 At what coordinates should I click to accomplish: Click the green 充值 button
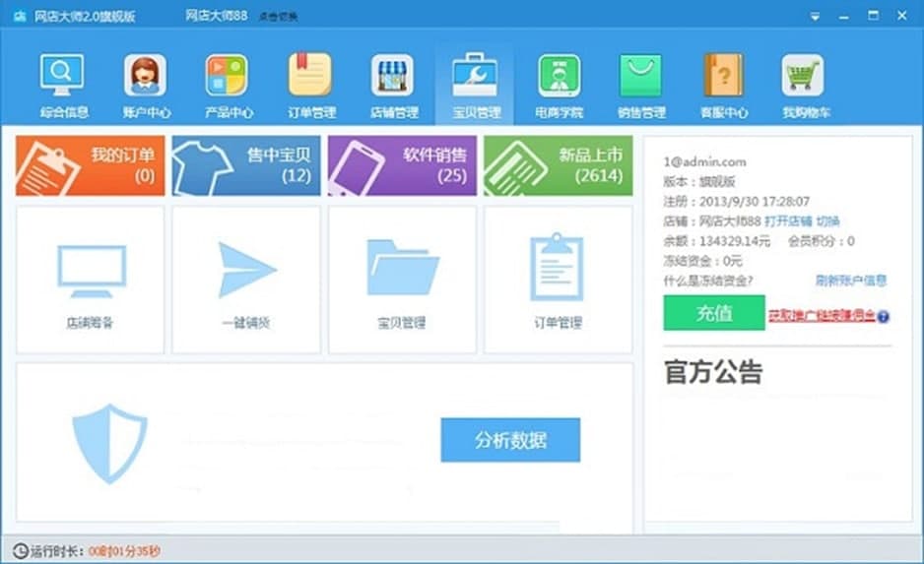pos(714,313)
